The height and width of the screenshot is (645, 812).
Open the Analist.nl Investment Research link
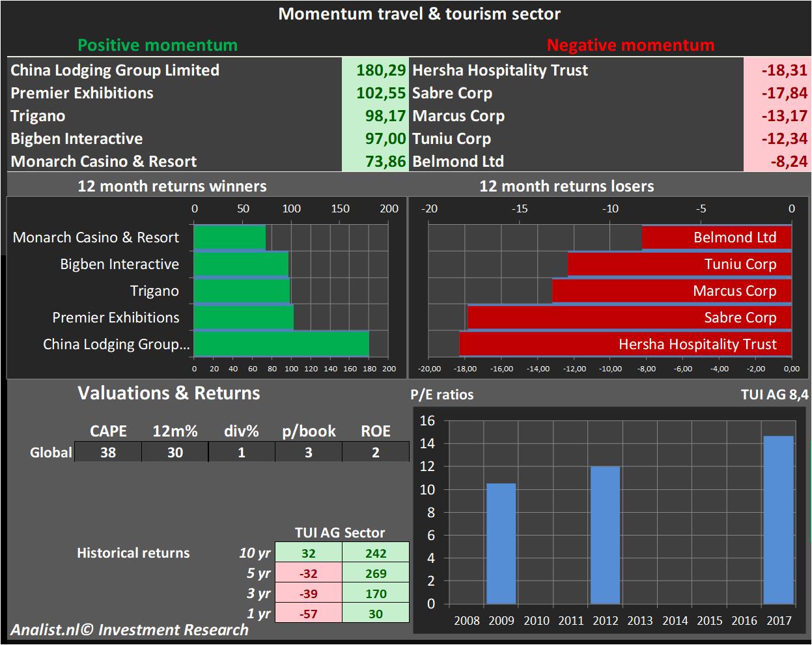pyautogui.click(x=129, y=630)
